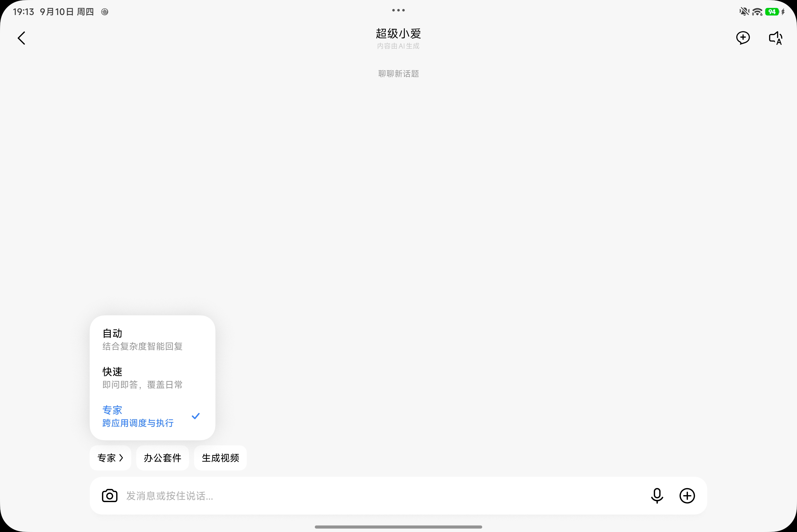Open the 生成视频 shortcut
The width and height of the screenshot is (797, 532).
[220, 458]
